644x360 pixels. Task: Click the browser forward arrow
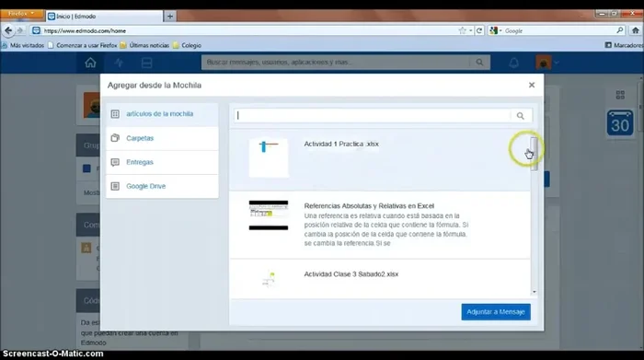click(19, 30)
